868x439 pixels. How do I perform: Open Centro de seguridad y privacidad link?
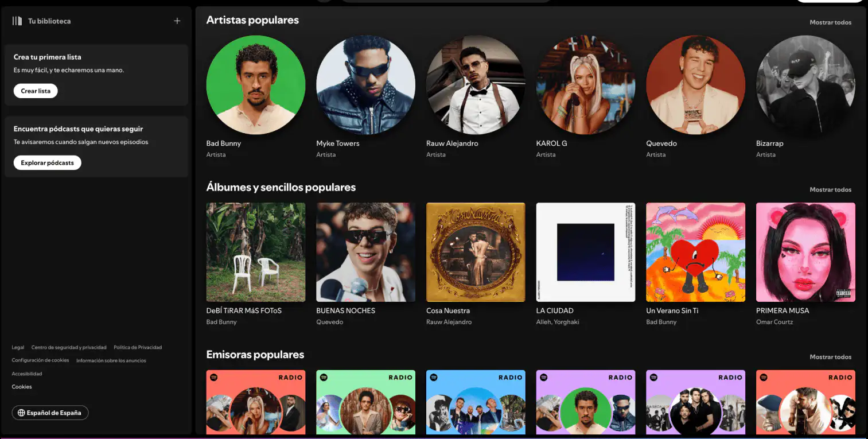(69, 347)
